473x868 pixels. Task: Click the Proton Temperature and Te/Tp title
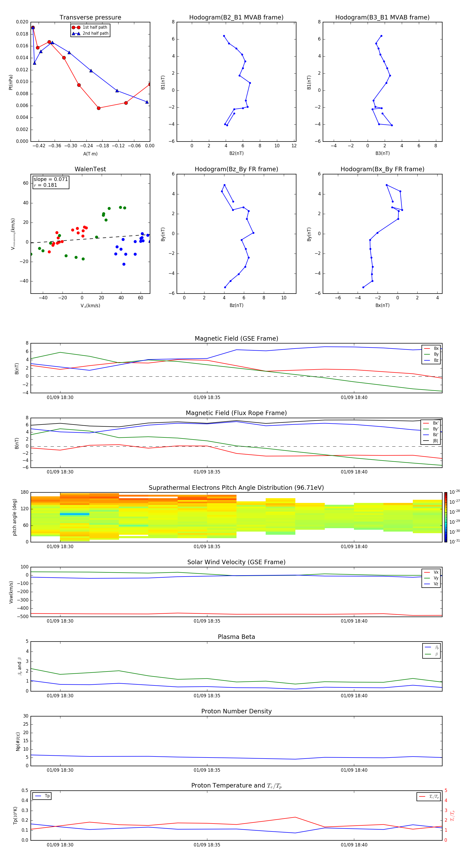(236, 786)
